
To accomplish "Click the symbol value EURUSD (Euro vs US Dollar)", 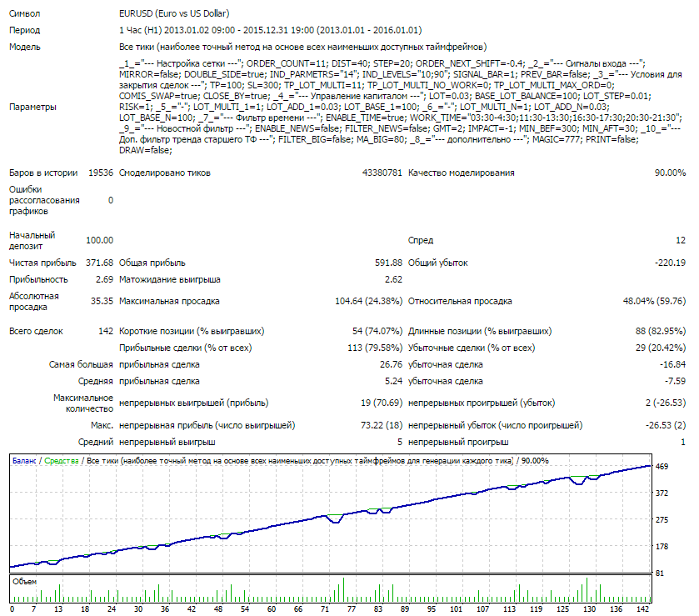I will point(174,13).
